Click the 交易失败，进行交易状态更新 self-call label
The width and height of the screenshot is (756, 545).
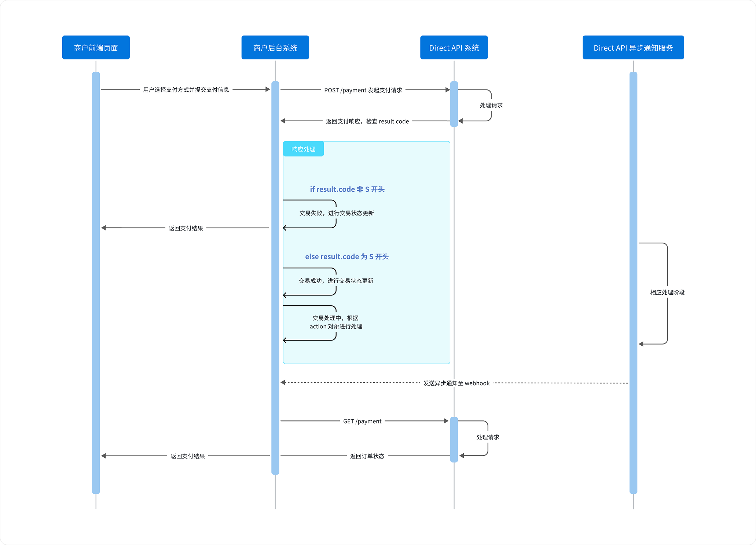coord(337,213)
